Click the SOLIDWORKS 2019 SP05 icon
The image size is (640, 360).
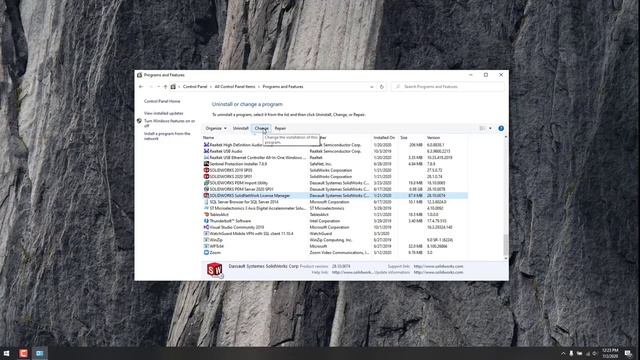[206, 170]
